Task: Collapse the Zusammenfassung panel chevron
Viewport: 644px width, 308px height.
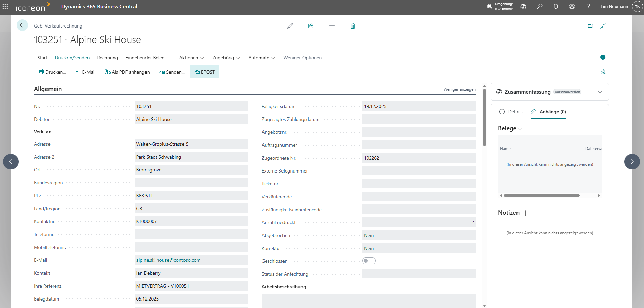Action: pyautogui.click(x=600, y=92)
